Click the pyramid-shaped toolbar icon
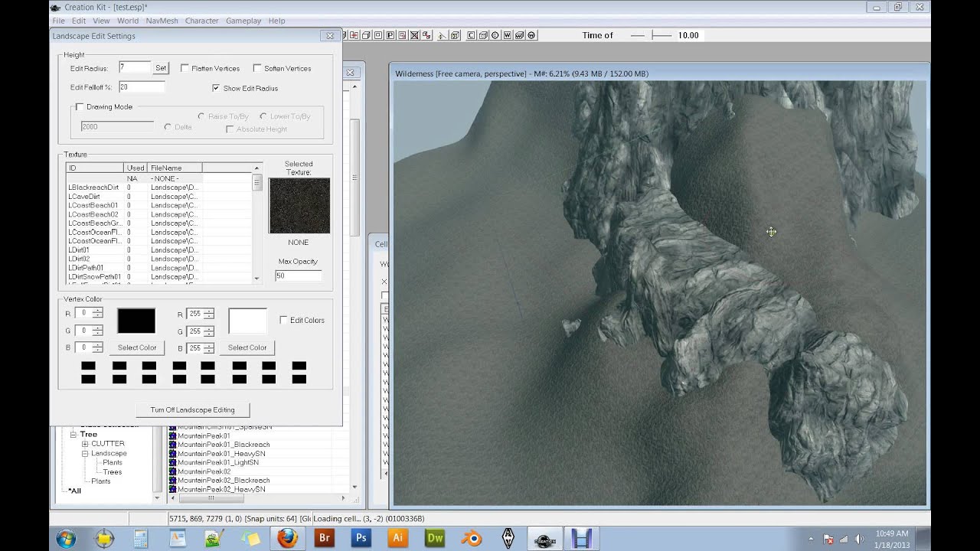 tap(443, 35)
